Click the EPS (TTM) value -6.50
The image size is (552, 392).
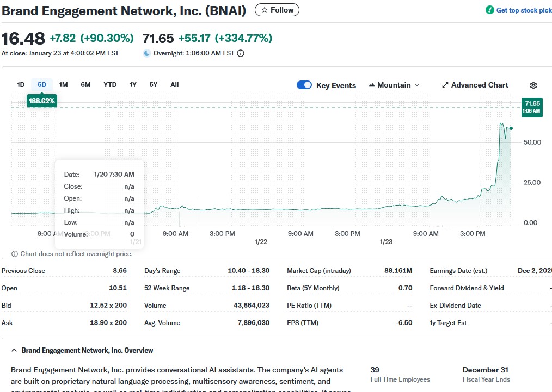coord(404,323)
